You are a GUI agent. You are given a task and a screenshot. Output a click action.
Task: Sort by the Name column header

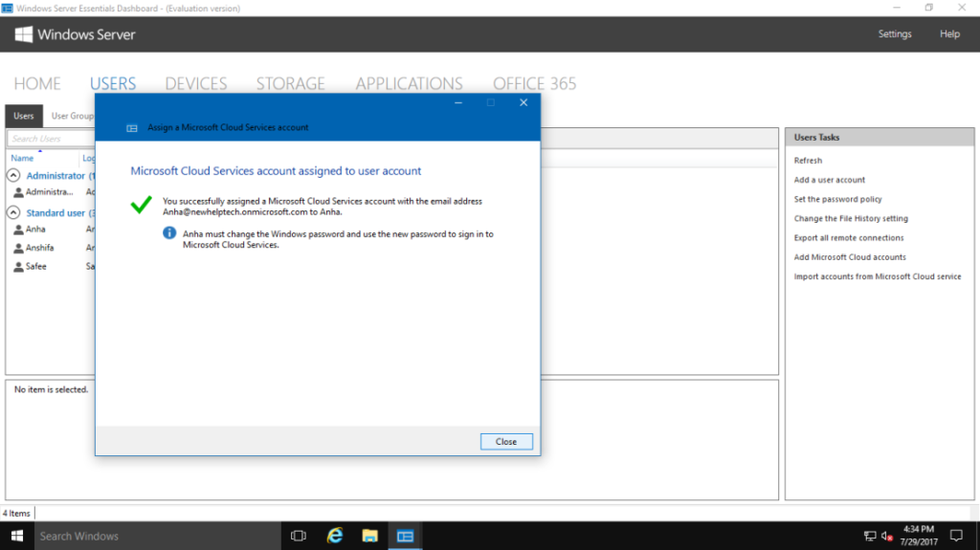pyautogui.click(x=23, y=158)
